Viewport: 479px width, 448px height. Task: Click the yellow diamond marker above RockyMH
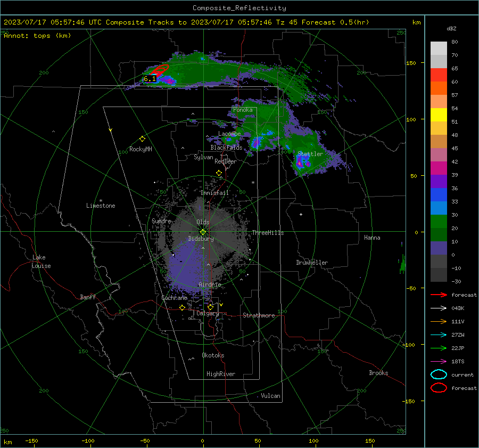tap(142, 139)
